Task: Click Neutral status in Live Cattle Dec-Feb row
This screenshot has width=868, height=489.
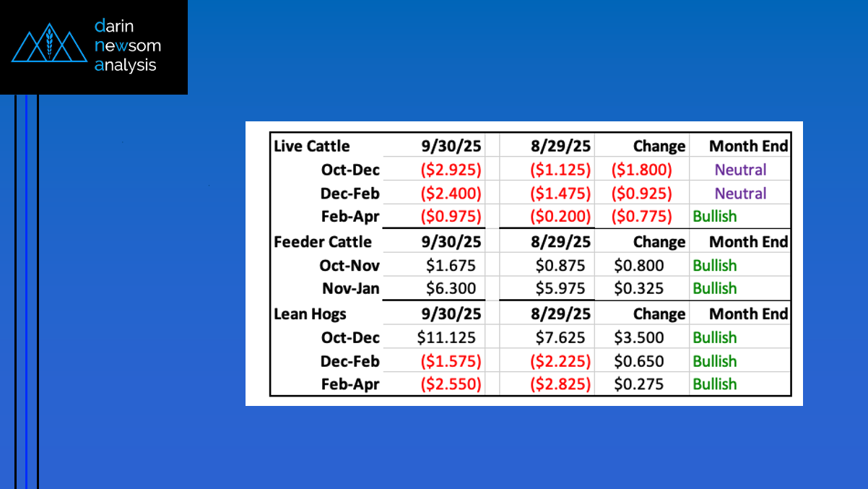Action: pyautogui.click(x=740, y=194)
